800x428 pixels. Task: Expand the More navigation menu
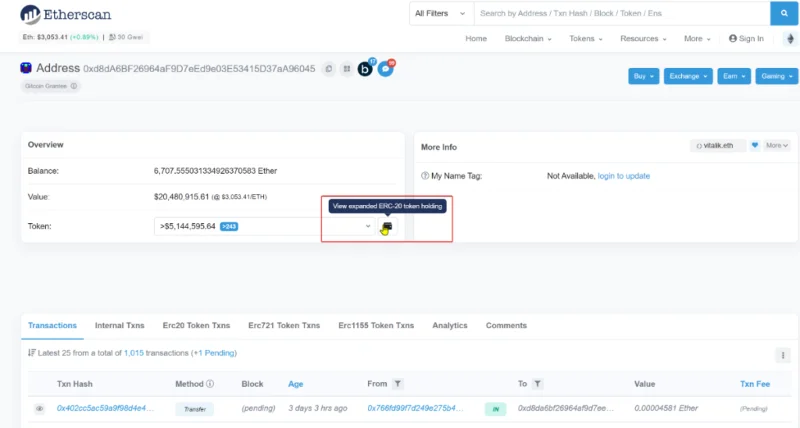(697, 39)
